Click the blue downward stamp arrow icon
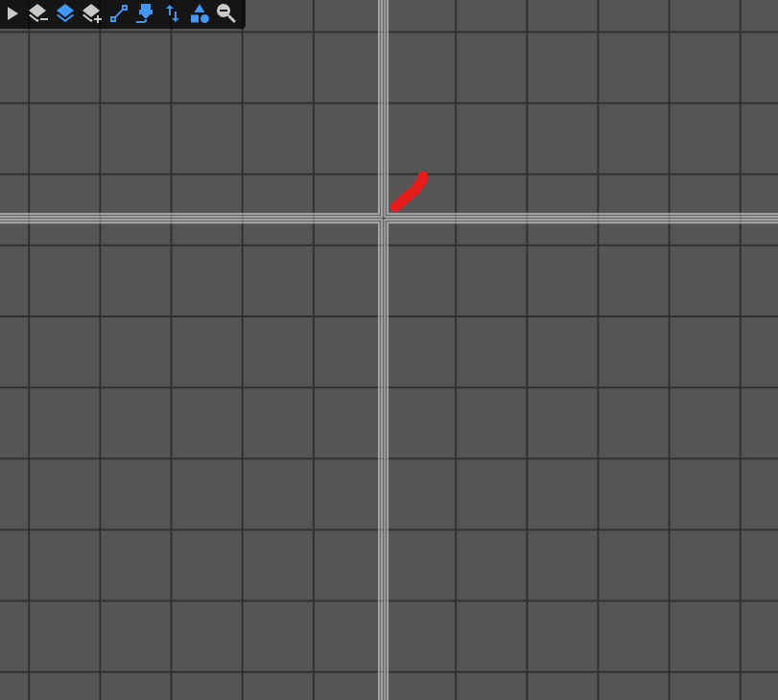778x700 pixels. pos(145,13)
